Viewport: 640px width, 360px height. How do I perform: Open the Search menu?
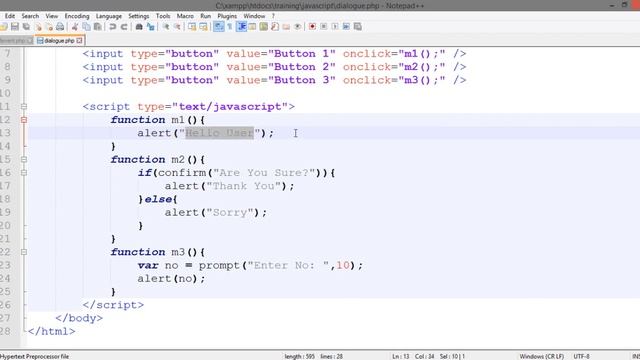click(x=30, y=16)
